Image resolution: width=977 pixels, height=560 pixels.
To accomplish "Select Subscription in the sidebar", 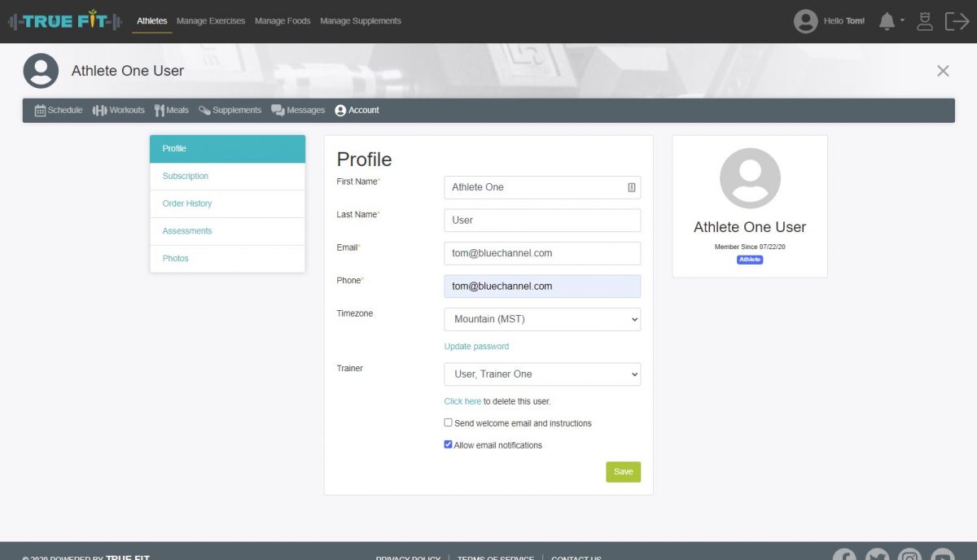I will point(186,176).
